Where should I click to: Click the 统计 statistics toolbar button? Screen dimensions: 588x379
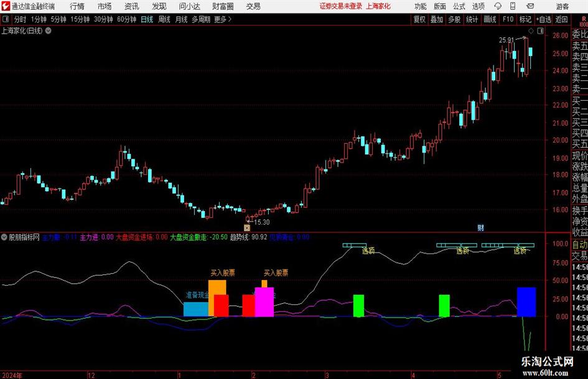[472, 19]
